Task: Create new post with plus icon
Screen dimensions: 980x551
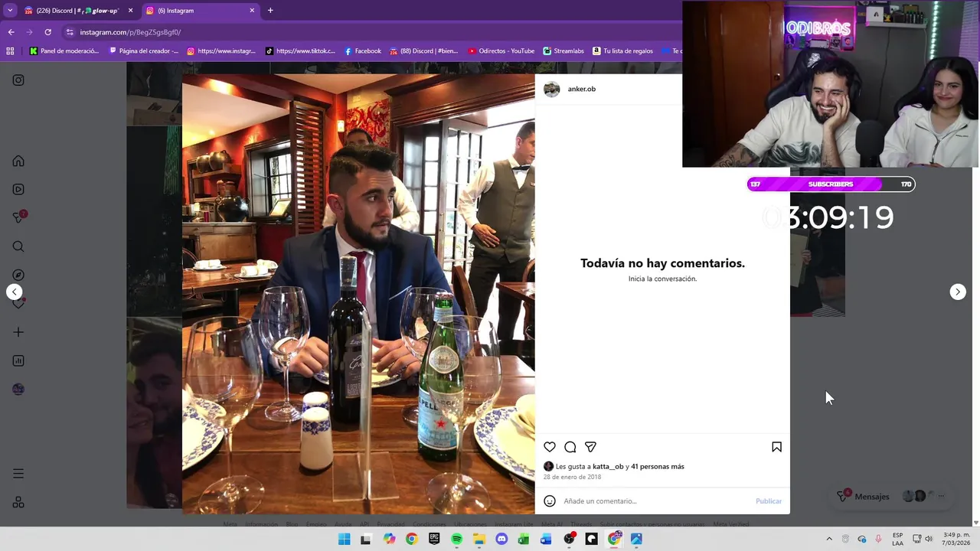Action: (18, 332)
